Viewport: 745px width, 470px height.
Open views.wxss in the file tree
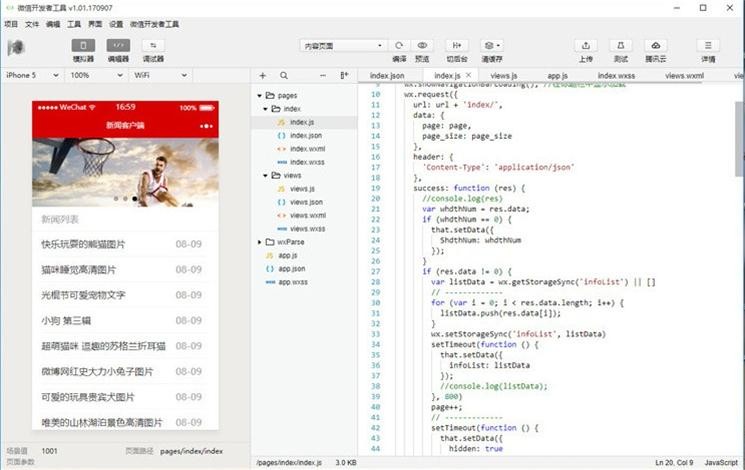click(x=304, y=229)
